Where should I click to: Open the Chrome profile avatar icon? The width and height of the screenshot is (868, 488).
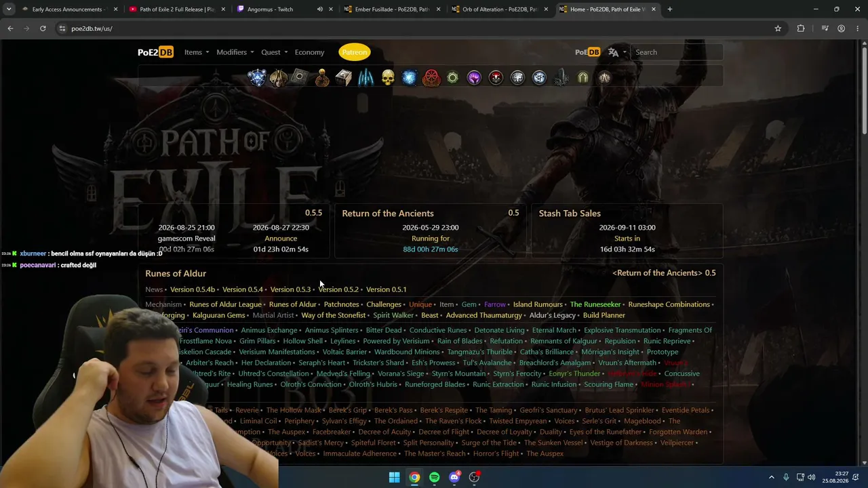coord(842,28)
